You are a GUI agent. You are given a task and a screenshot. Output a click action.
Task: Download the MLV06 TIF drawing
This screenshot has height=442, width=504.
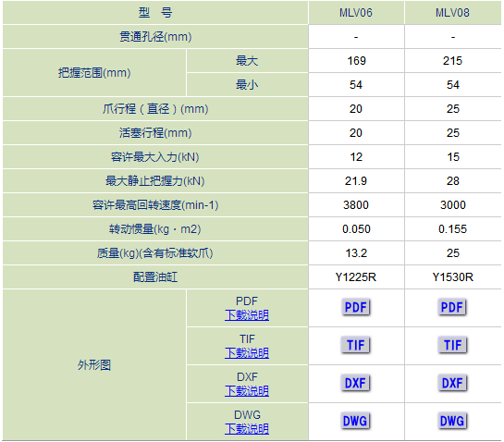[355, 345]
